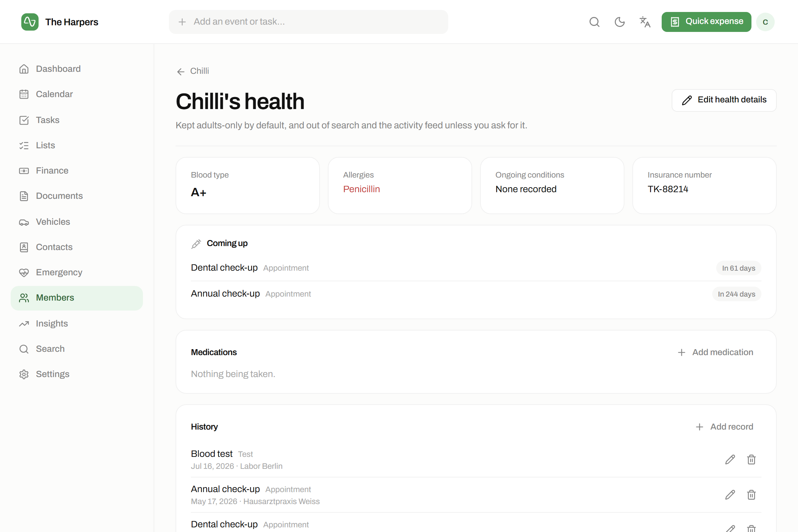Go back using the arrow beside Chilli
798x532 pixels.
pyautogui.click(x=181, y=71)
